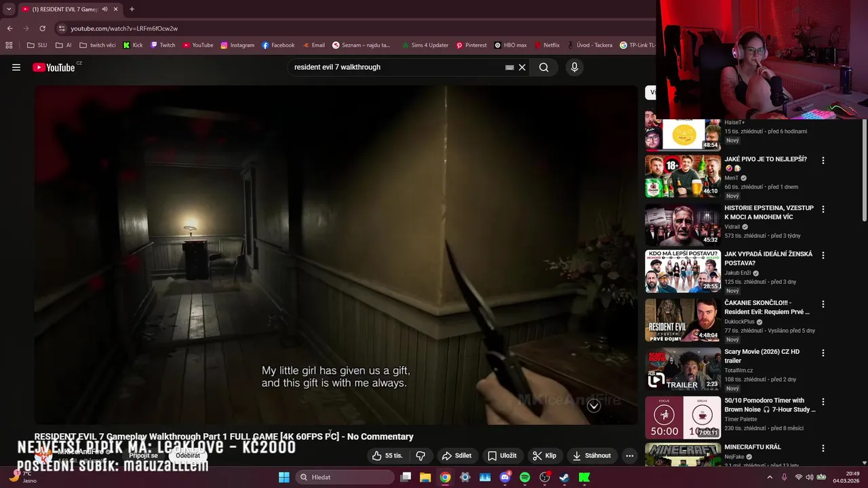This screenshot has height=488, width=868.
Task: Click the Odebírat subscribe button
Action: pos(188,455)
